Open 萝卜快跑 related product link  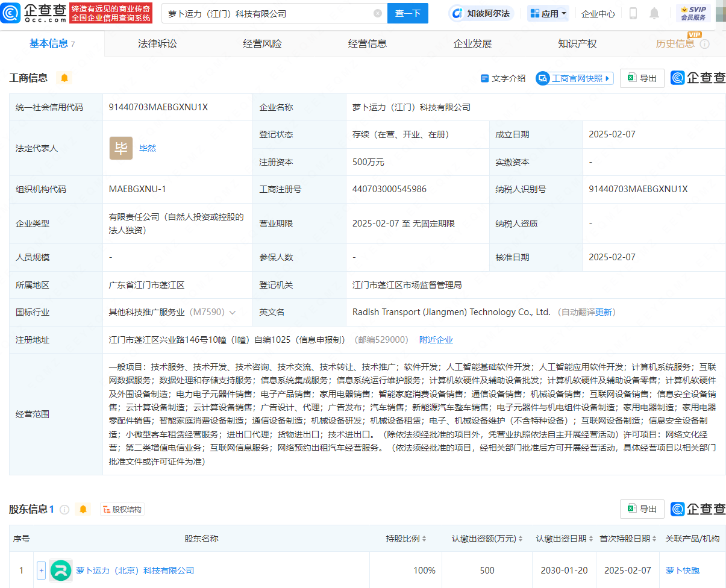tap(683, 571)
